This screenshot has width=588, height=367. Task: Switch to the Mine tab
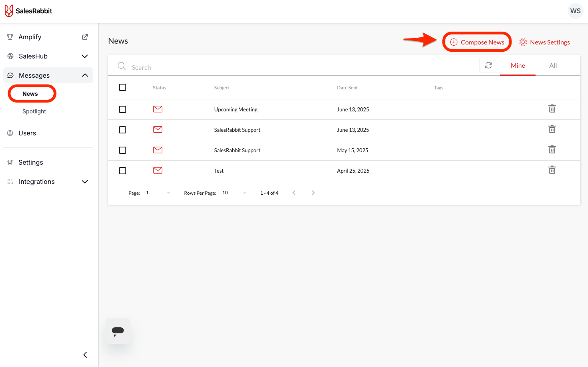tap(518, 65)
